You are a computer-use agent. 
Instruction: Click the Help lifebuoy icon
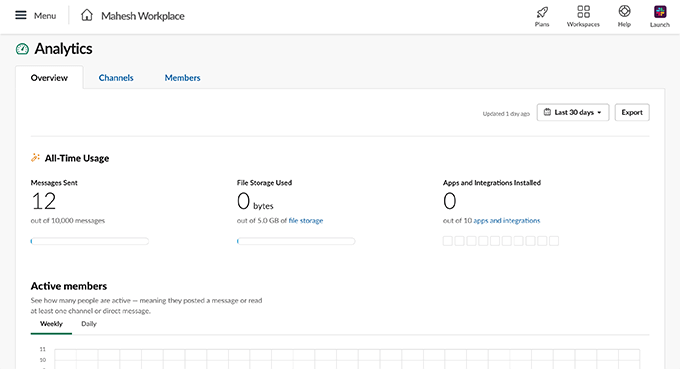tap(624, 11)
